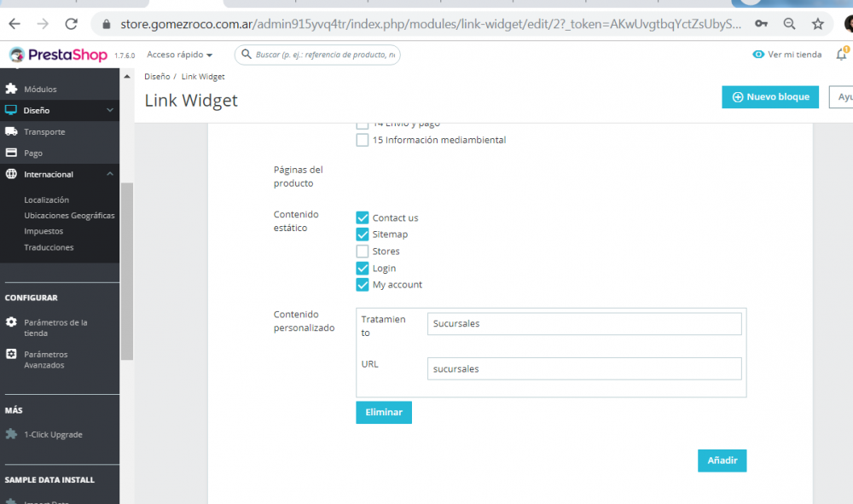
Task: Click the Módulos puzzle icon
Action: [11, 89]
